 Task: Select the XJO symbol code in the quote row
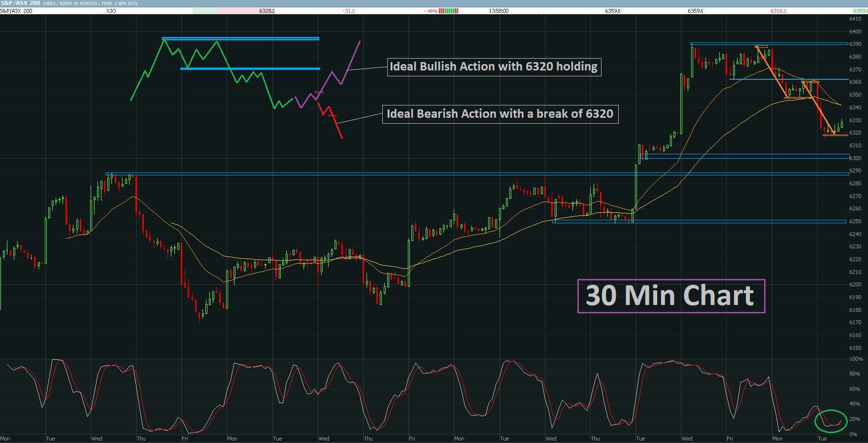pos(111,11)
